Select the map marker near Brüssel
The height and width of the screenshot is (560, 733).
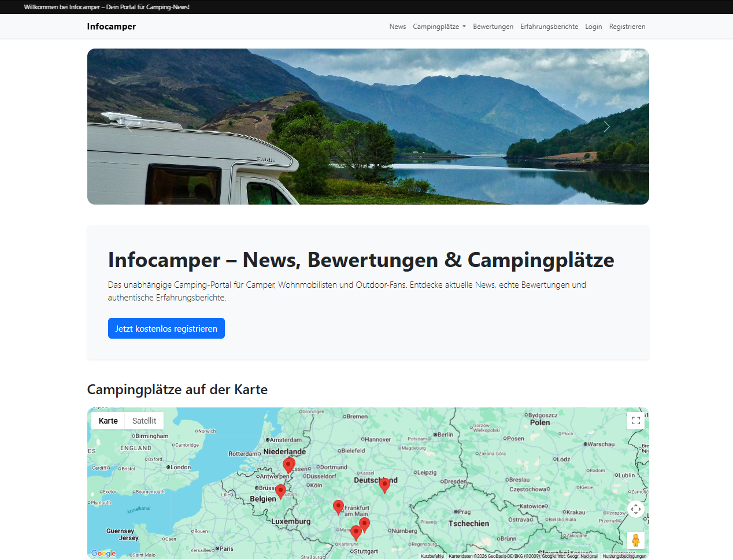280,491
